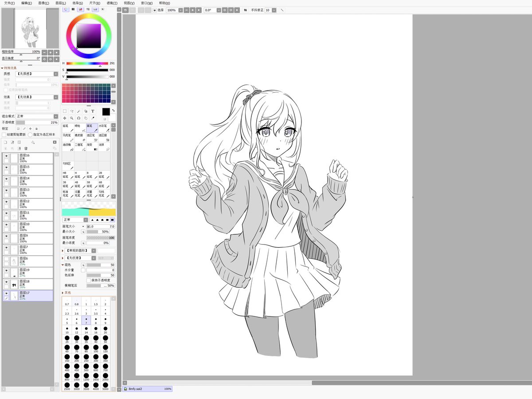The image size is (532, 399).
Task: Click the layer 不透明度 opacity slider
Action: point(37,122)
